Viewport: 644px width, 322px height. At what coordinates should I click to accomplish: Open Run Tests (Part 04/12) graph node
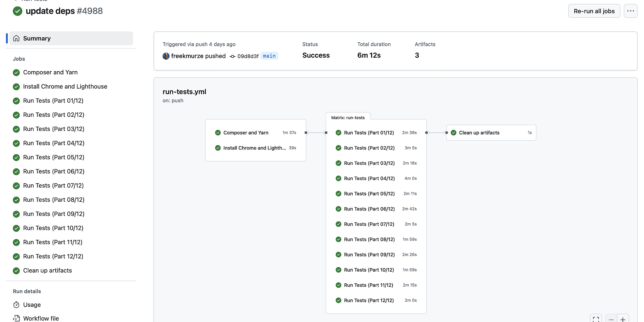[x=376, y=178]
